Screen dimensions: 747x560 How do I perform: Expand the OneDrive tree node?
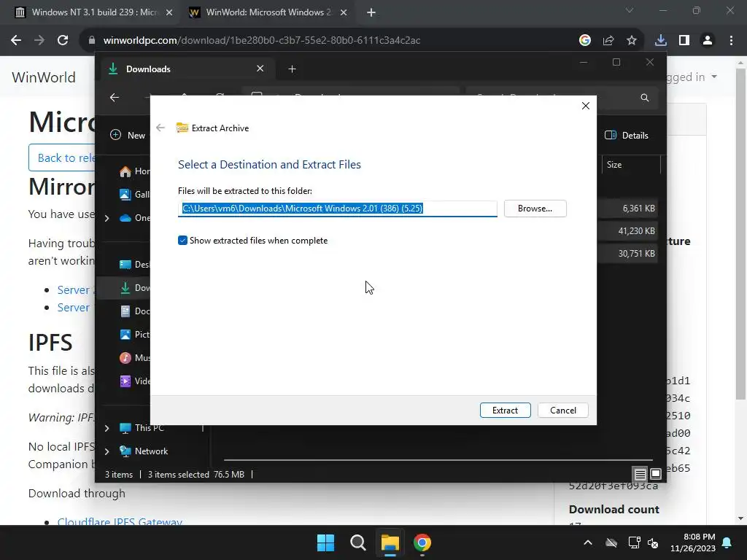click(x=107, y=218)
